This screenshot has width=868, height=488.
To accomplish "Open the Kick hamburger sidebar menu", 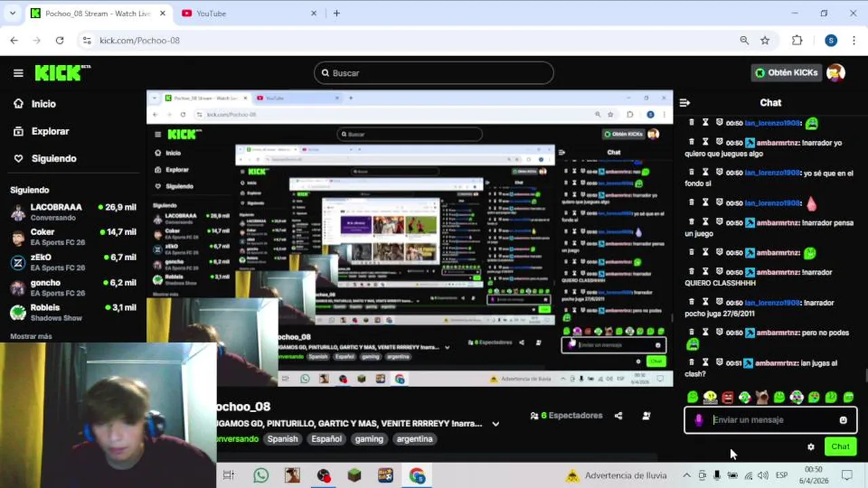I will [x=18, y=73].
